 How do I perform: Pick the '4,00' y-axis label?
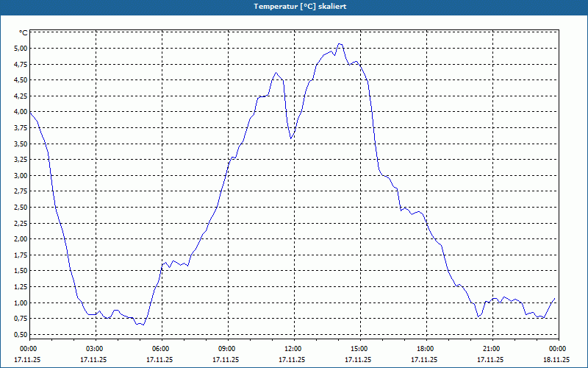[21, 112]
